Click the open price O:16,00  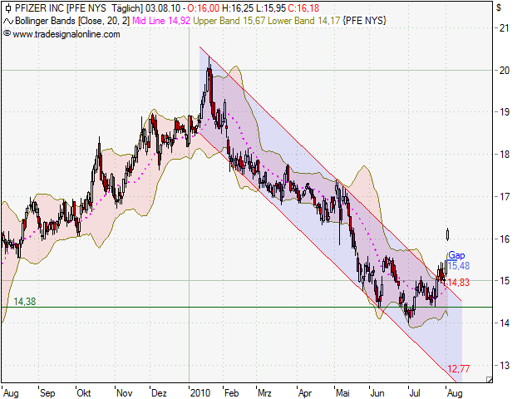[x=203, y=8]
